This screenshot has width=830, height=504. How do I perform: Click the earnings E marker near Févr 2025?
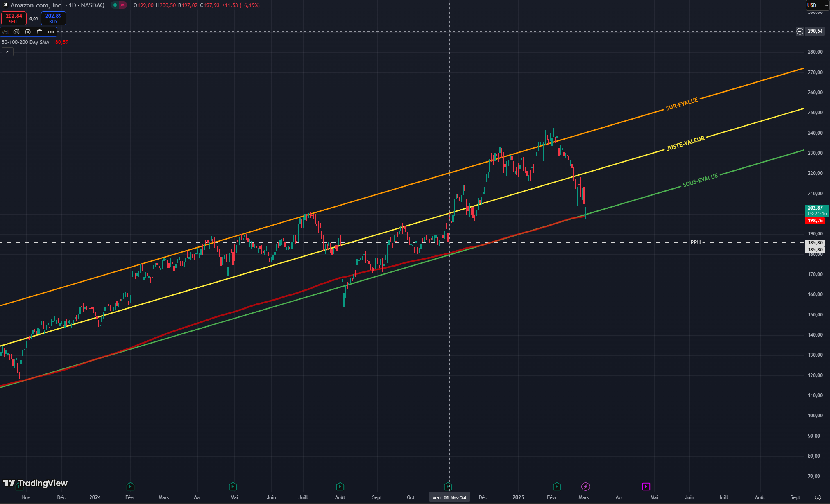point(557,486)
